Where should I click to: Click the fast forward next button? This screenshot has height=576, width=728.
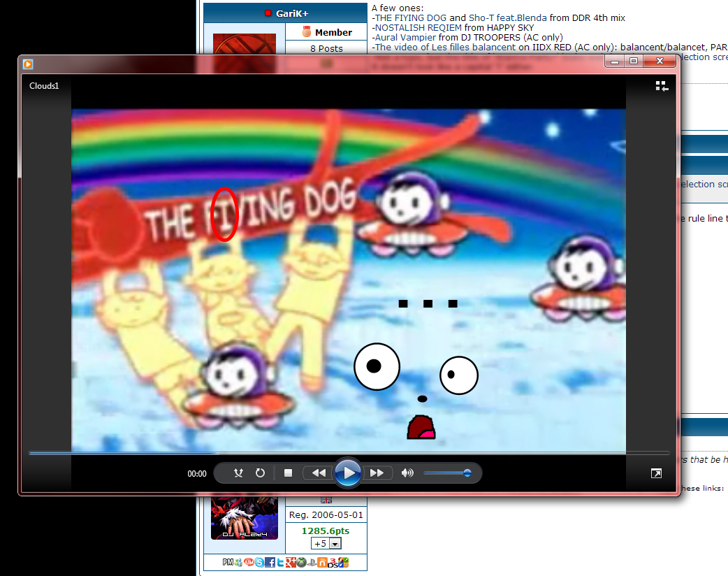[x=377, y=473]
